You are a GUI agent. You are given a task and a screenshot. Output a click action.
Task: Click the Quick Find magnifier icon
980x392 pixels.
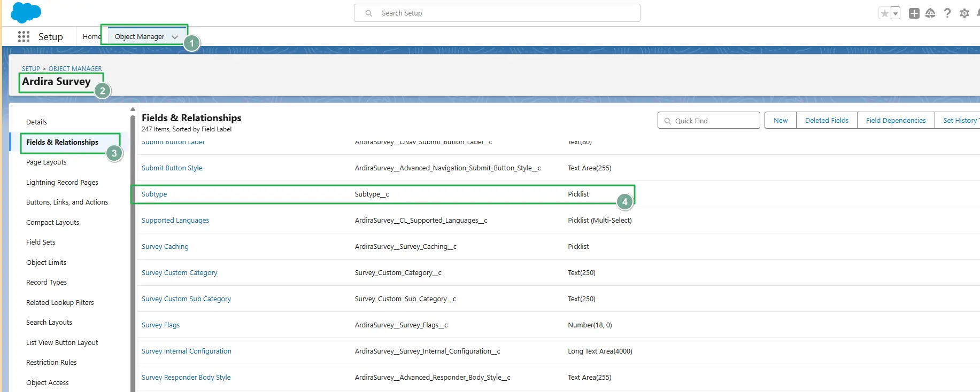667,121
